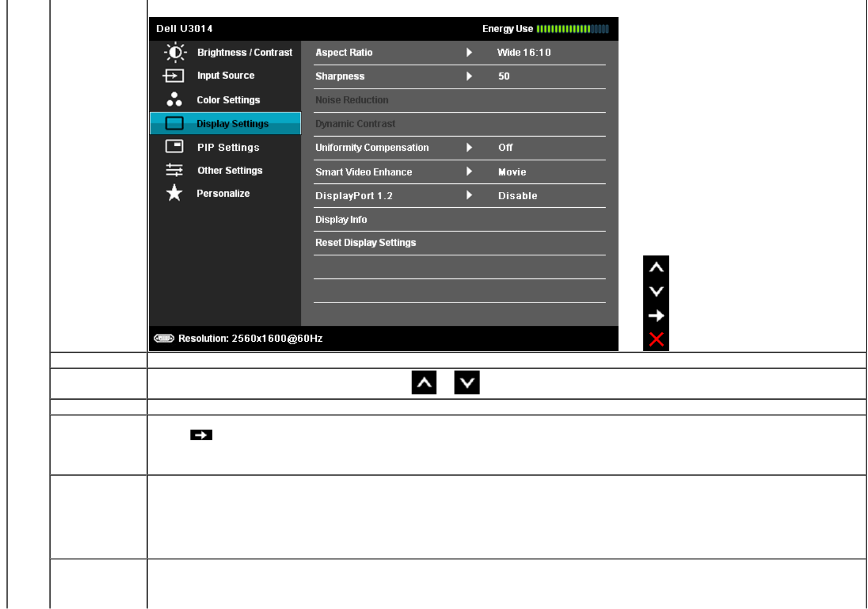Click the Energy Use label
Viewport: 868px width, 609px height.
click(508, 28)
